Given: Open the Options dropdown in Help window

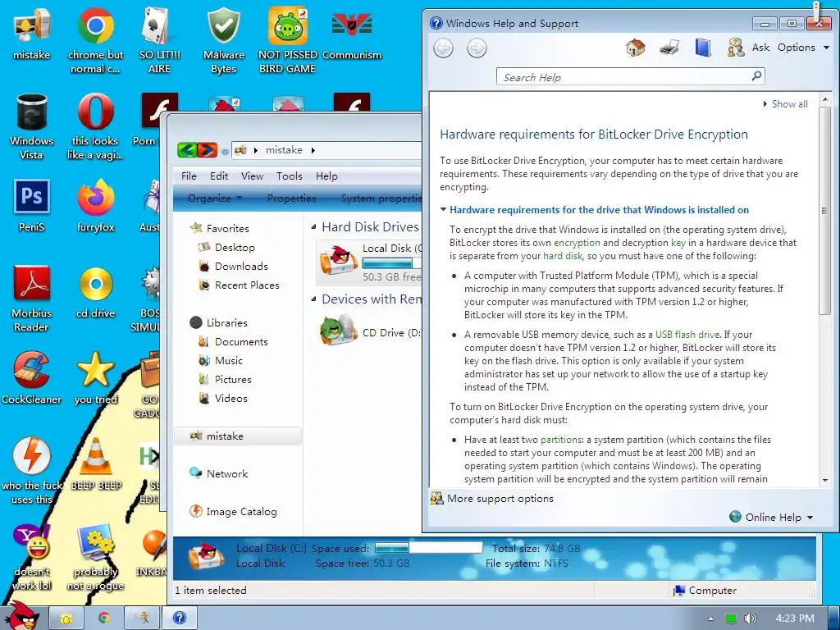Looking at the screenshot, I should 803,48.
